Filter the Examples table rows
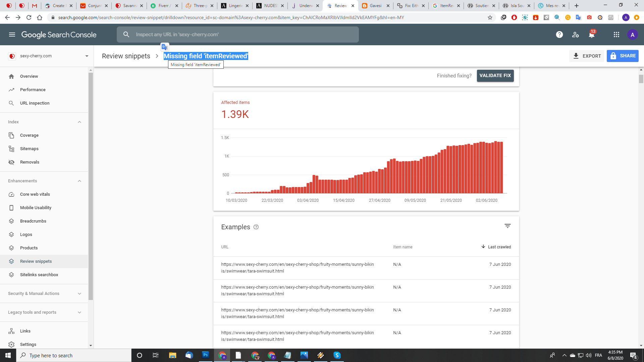 point(507,226)
